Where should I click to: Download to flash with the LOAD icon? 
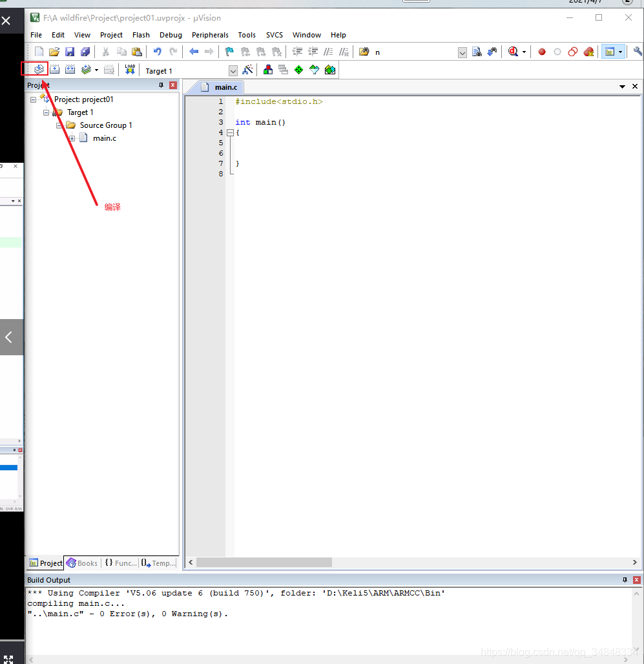point(130,70)
